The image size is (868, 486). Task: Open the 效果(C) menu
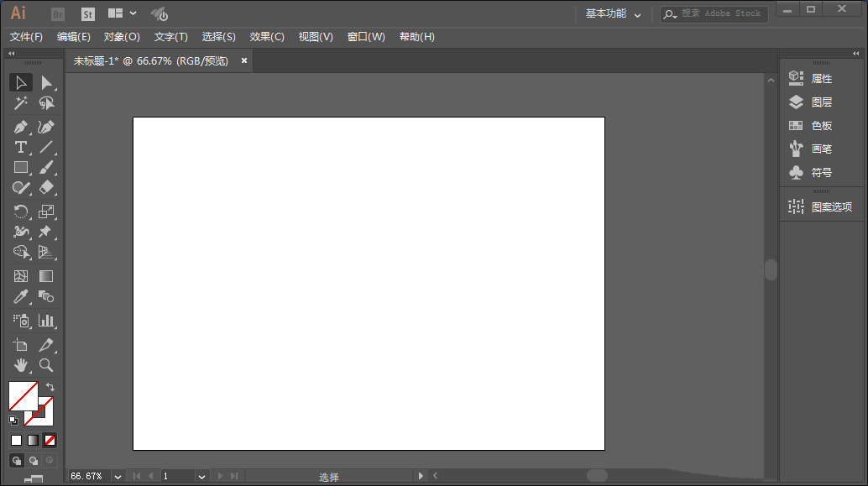tap(267, 37)
